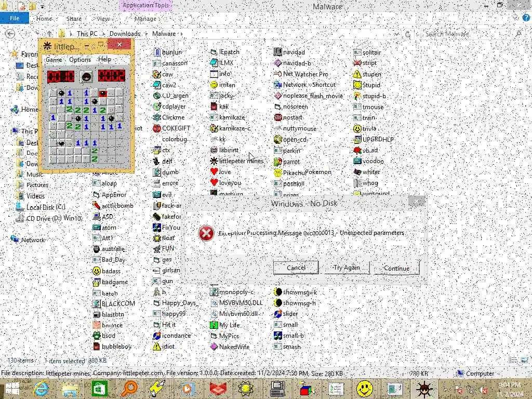Switch to large icons view button
532x399 pixels.
tap(525, 360)
